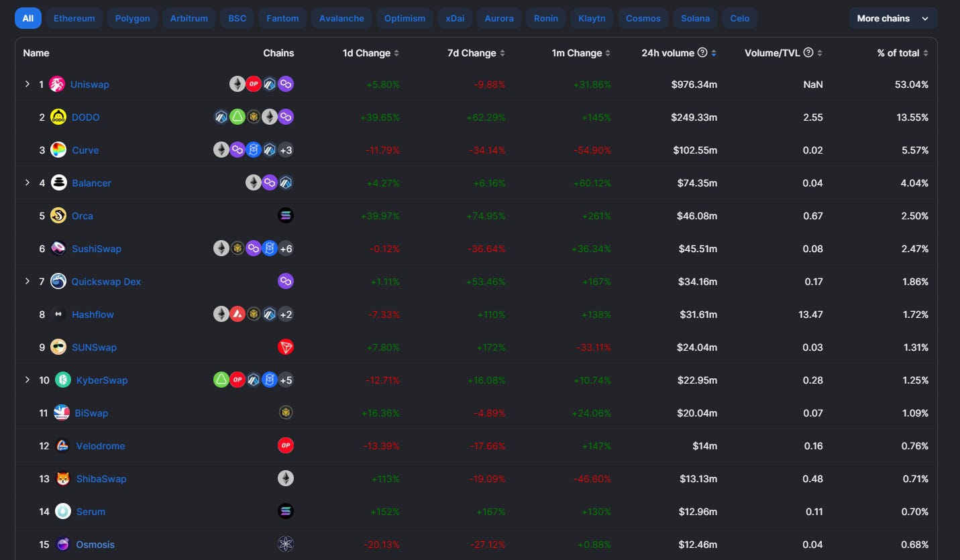Click the Volume/TVL tooltip question mark

point(809,53)
